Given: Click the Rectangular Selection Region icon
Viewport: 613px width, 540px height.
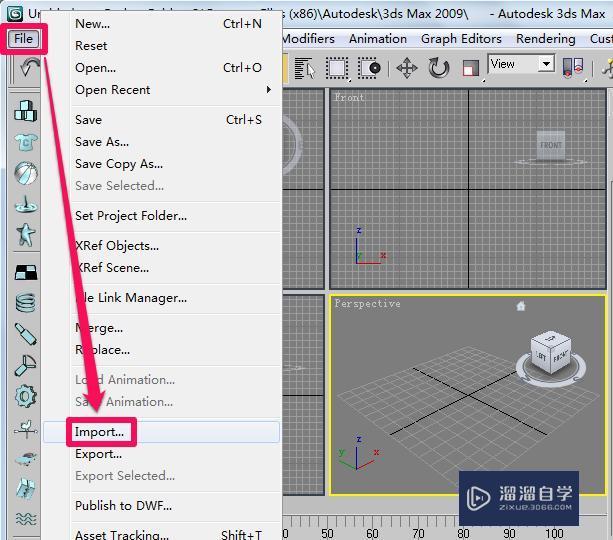Looking at the screenshot, I should tap(337, 68).
